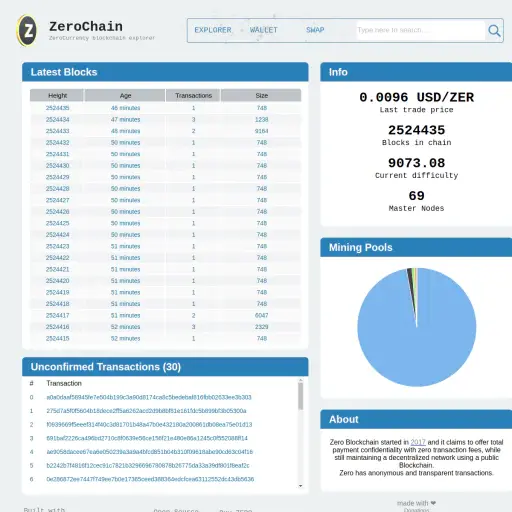Click the Height column header
Screen dimensions: 512x512
point(57,95)
